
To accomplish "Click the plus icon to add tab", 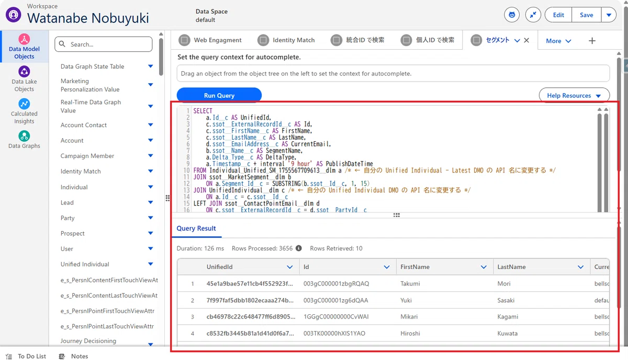I will click(592, 41).
